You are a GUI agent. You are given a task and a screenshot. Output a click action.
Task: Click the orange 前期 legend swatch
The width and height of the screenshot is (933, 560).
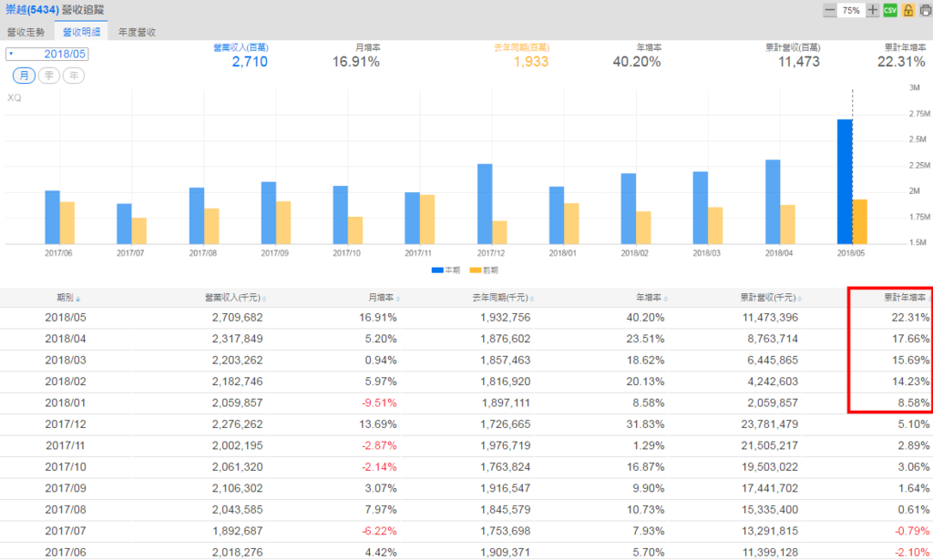476,270
